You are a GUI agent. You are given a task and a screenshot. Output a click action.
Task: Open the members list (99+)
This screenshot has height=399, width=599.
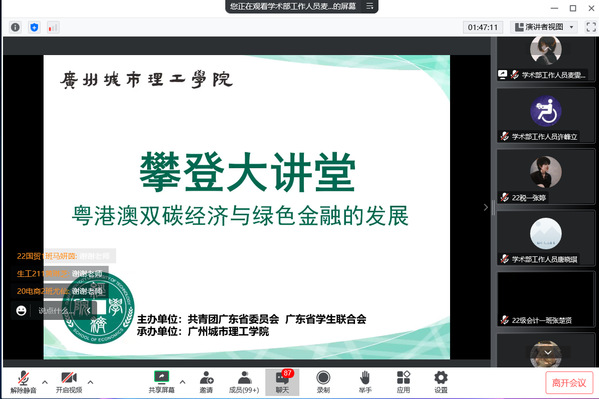244,382
